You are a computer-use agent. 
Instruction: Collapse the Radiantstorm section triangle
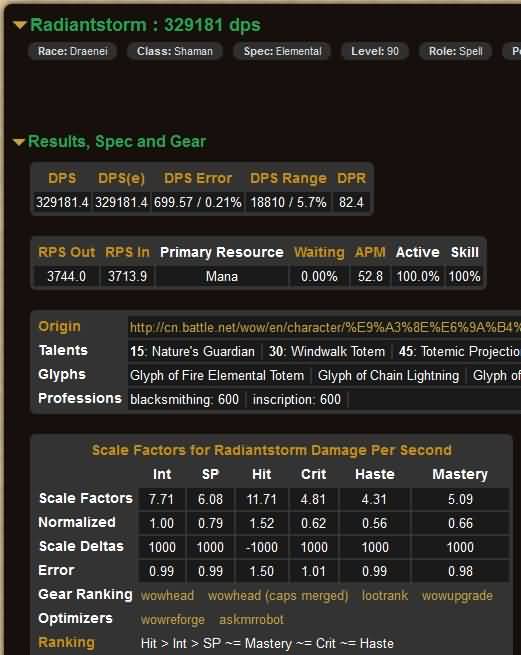tap(20, 25)
